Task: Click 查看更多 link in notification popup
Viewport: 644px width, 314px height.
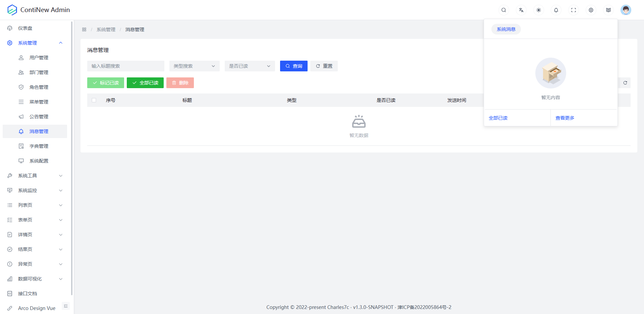Action: click(565, 118)
